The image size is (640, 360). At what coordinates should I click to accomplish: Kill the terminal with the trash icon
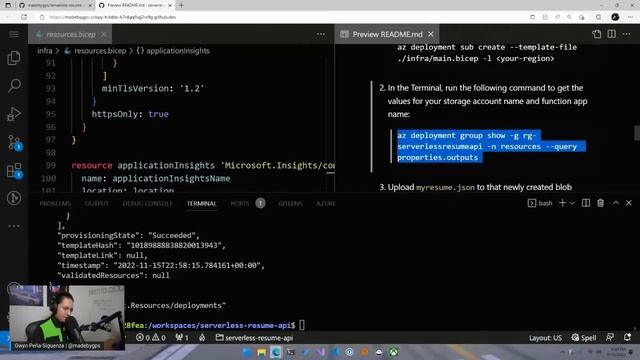point(600,203)
